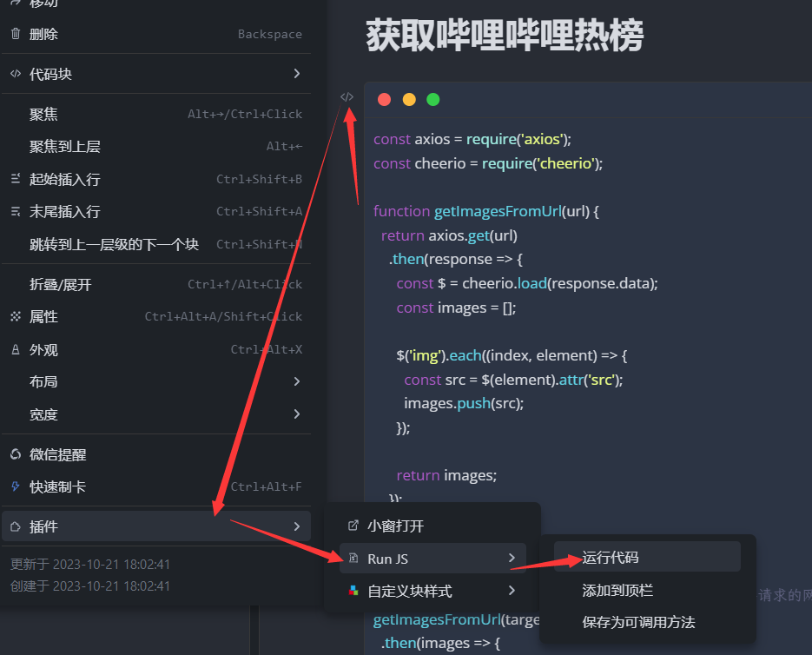Click the return images; code line
The height and width of the screenshot is (655, 812).
tap(446, 475)
